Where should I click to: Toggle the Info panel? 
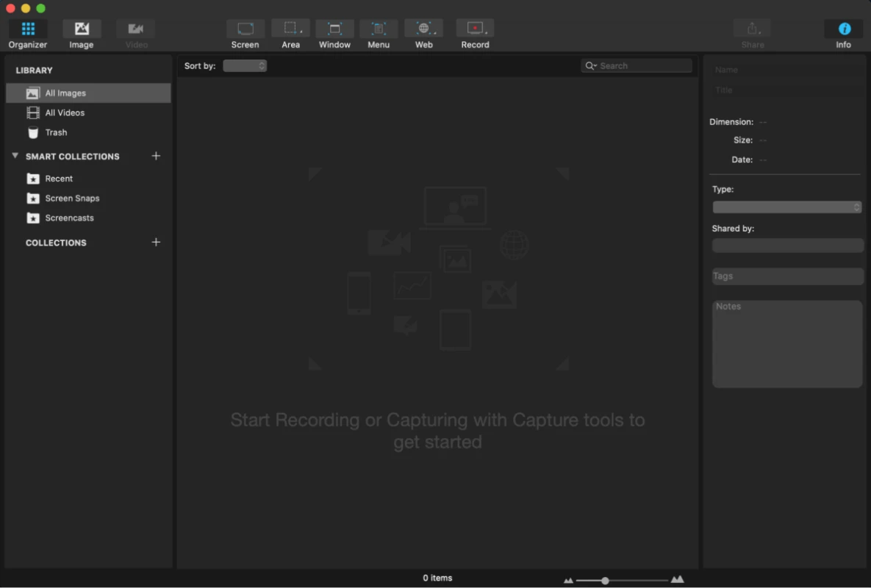(x=843, y=29)
